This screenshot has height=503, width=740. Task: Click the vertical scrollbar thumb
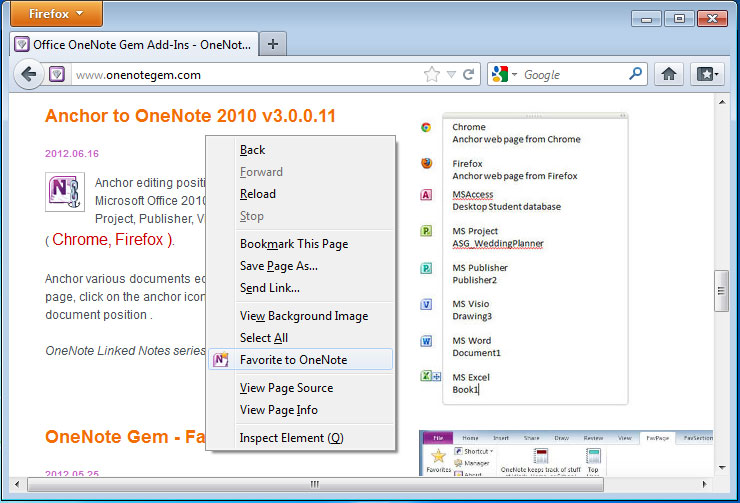[721, 291]
